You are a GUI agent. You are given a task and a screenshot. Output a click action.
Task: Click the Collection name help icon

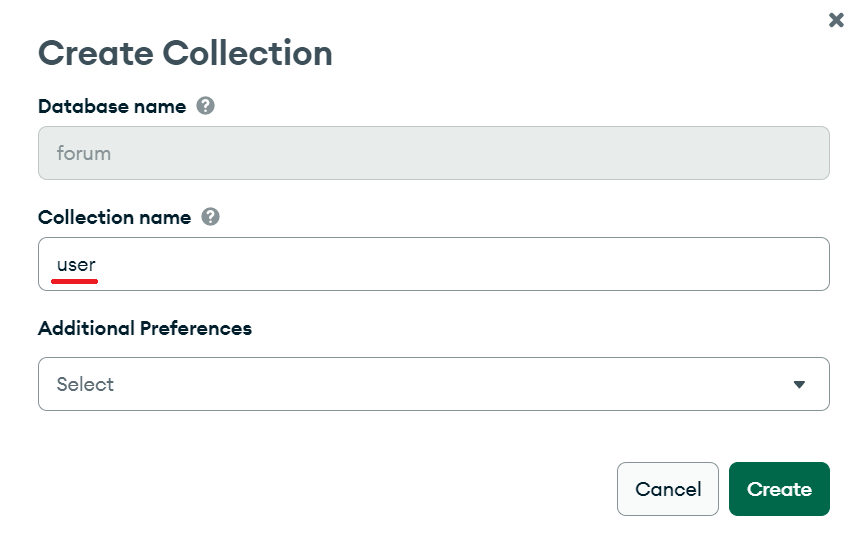210,217
